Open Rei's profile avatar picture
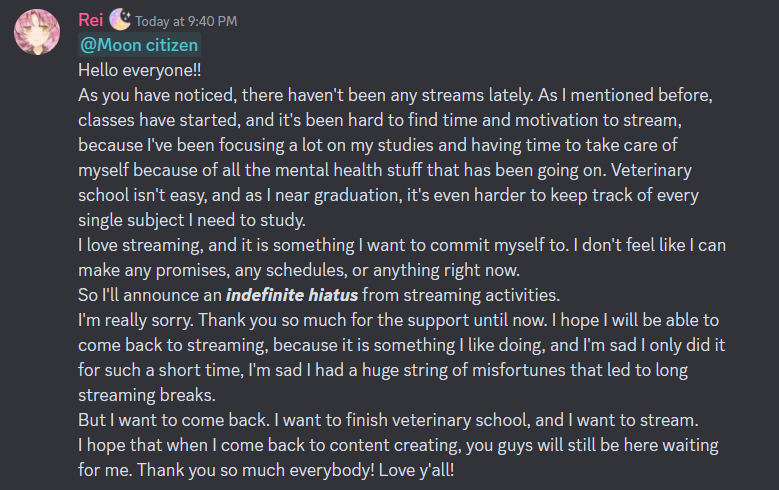This screenshot has width=779, height=490. (37, 32)
